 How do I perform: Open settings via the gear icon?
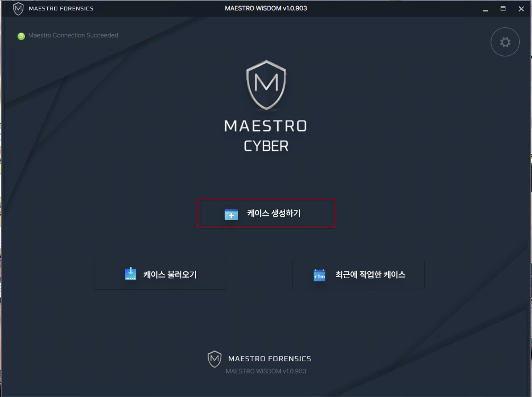tap(505, 42)
